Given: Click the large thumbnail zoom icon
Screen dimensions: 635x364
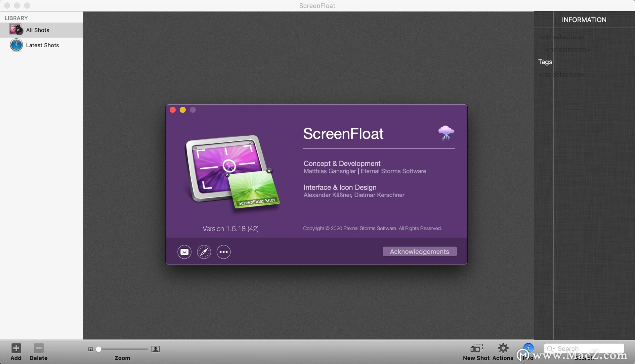Looking at the screenshot, I should tap(155, 349).
